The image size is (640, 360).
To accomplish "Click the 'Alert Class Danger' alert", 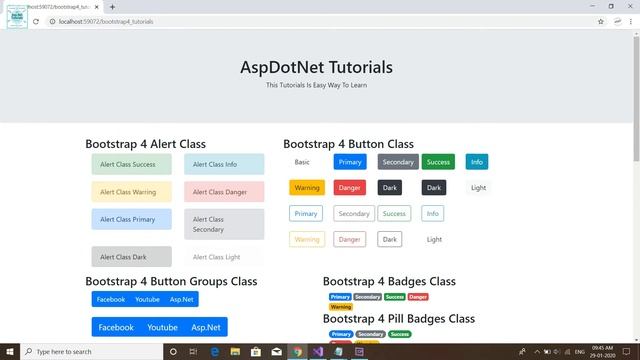I will pyautogui.click(x=224, y=191).
